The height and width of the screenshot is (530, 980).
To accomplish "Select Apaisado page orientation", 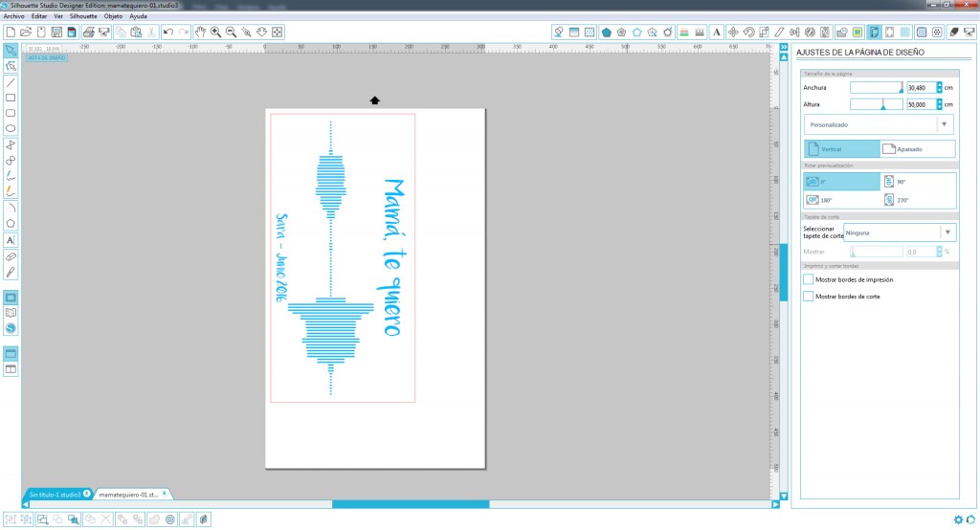I will (917, 148).
